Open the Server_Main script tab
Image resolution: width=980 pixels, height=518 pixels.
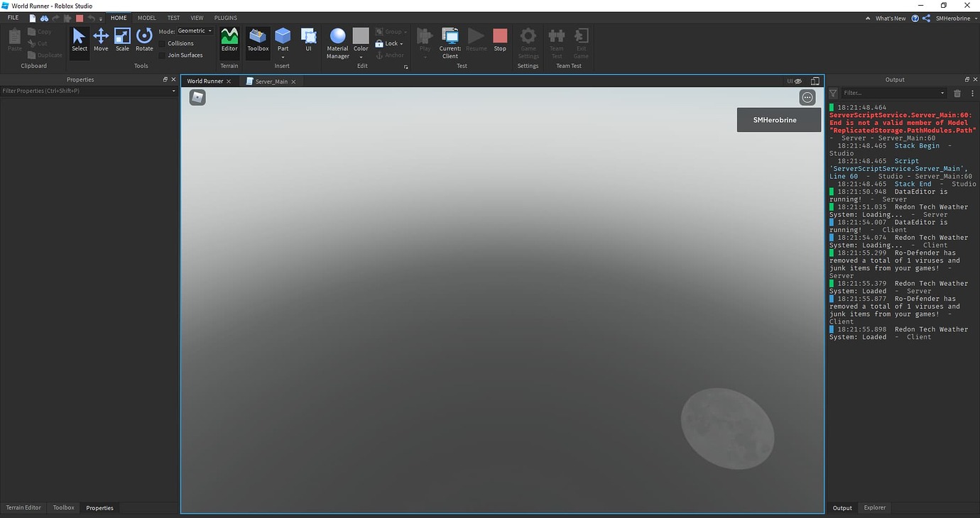click(x=271, y=81)
